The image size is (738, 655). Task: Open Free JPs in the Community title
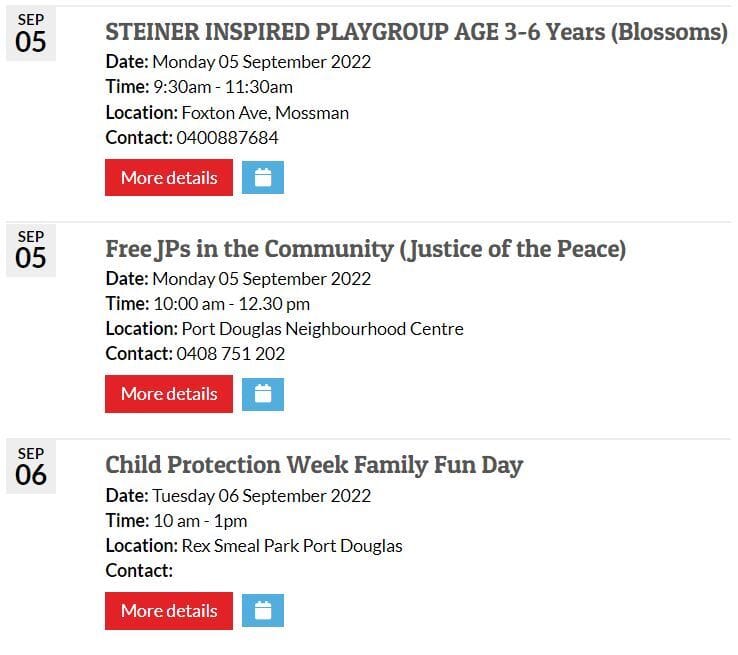(365, 249)
